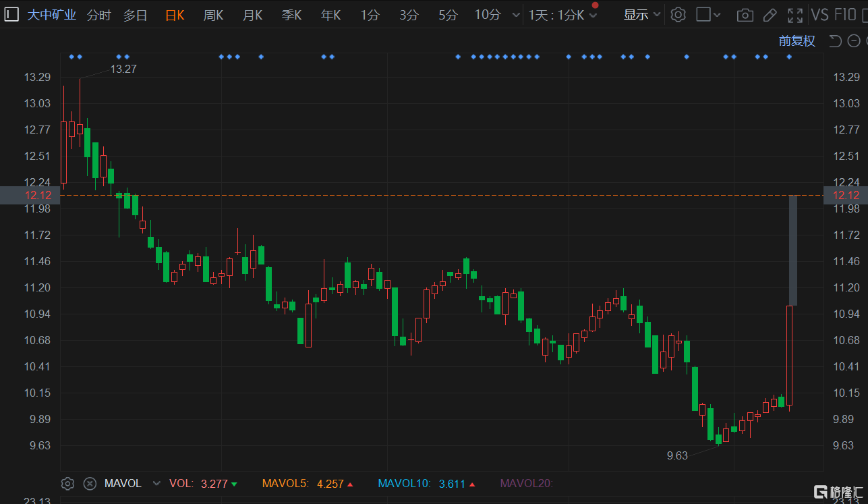Click the 9.63 low price annotation near candles
The width and height of the screenshot is (868, 504).
point(677,455)
